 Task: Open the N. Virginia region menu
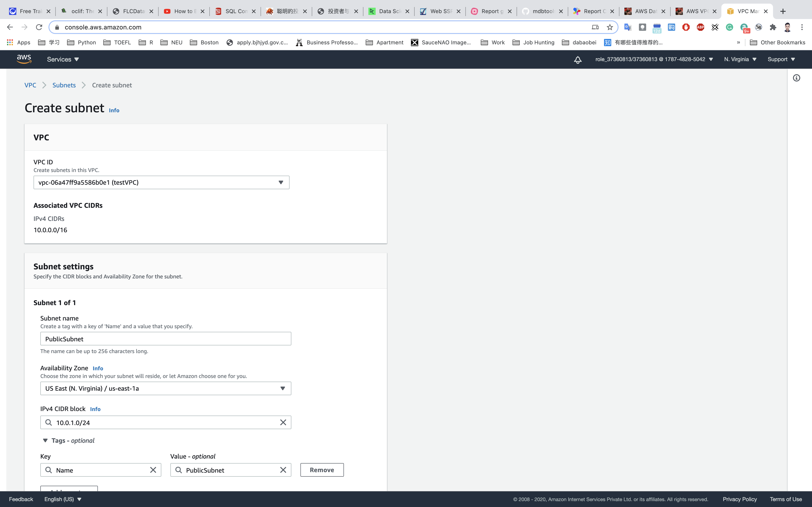coord(740,59)
